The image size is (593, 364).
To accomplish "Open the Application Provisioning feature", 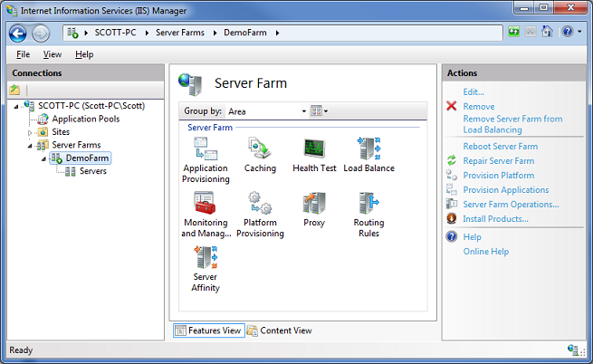I will [206, 160].
